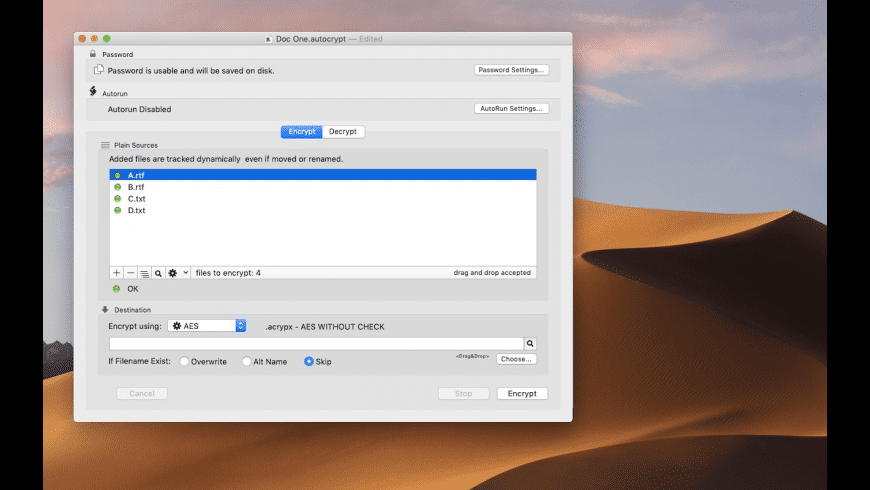Select the C.txt row
Viewport: 870px width, 490px height.
(323, 199)
